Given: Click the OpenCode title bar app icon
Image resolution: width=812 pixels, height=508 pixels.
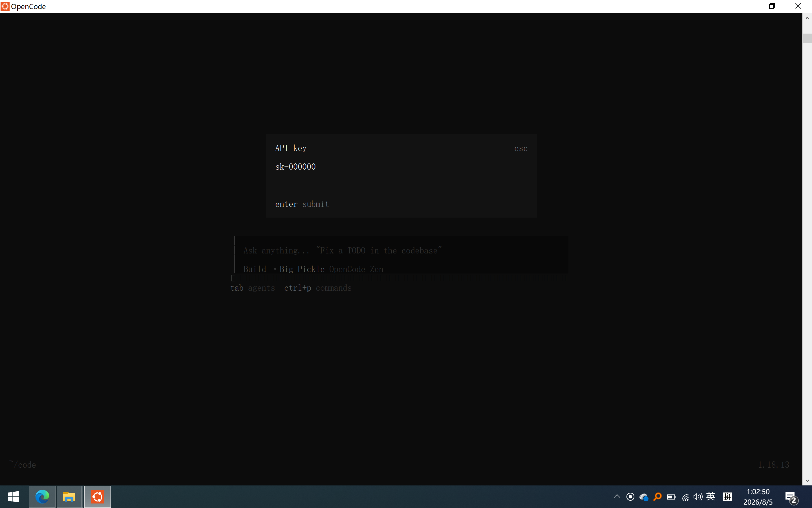Looking at the screenshot, I should (5, 6).
